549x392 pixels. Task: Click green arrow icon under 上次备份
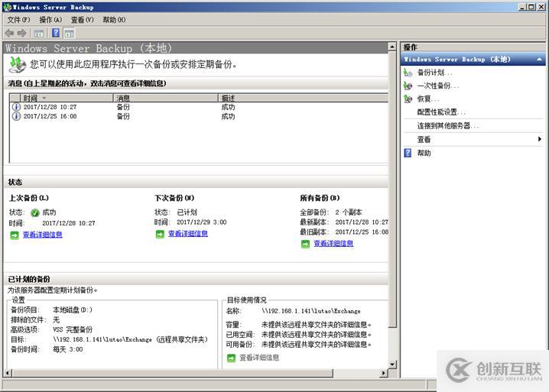[x=15, y=235]
